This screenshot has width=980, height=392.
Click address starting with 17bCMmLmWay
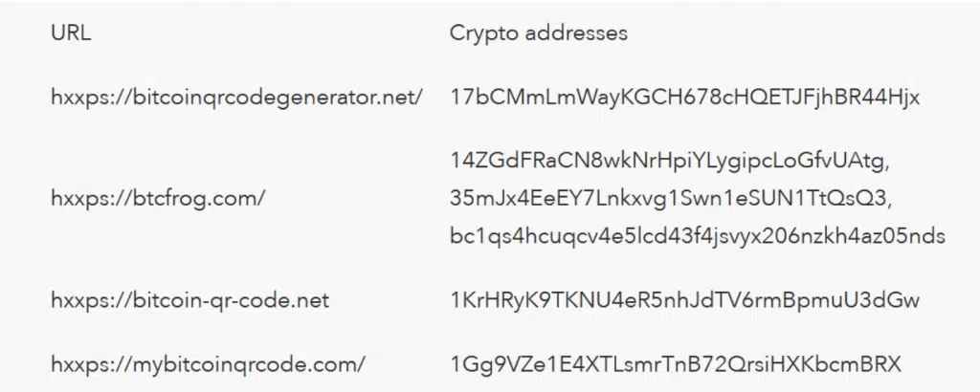(684, 97)
